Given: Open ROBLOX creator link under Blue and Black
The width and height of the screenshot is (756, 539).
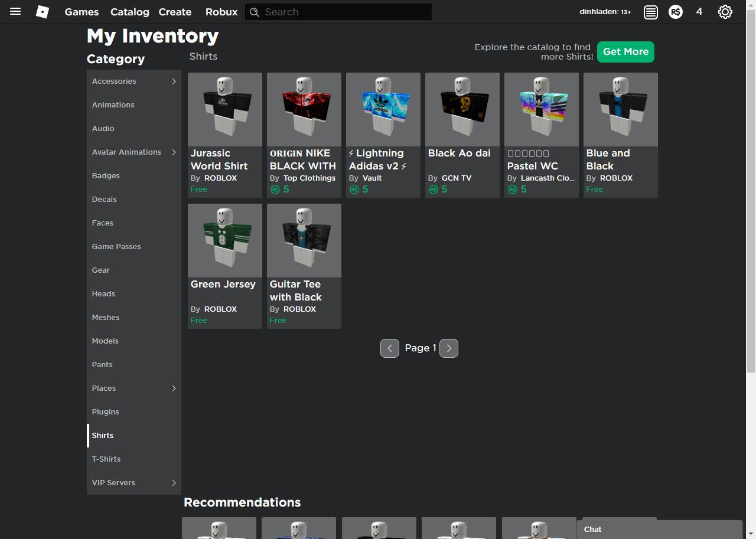Looking at the screenshot, I should (616, 178).
